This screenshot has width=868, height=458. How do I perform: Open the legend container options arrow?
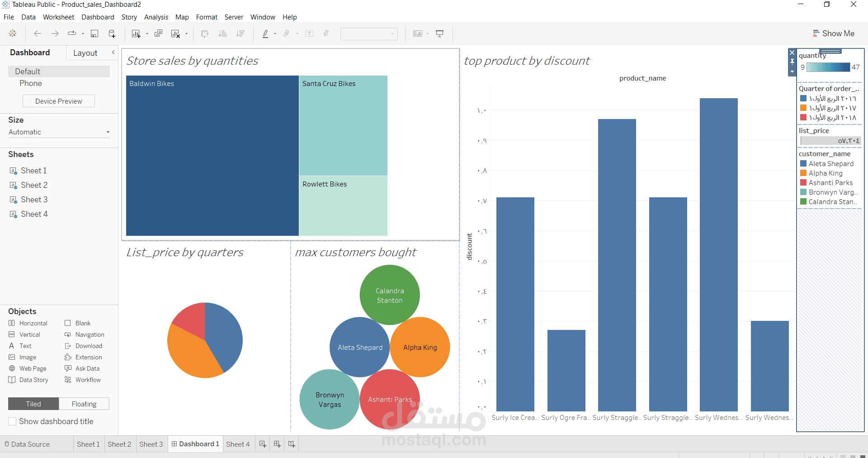click(x=792, y=72)
